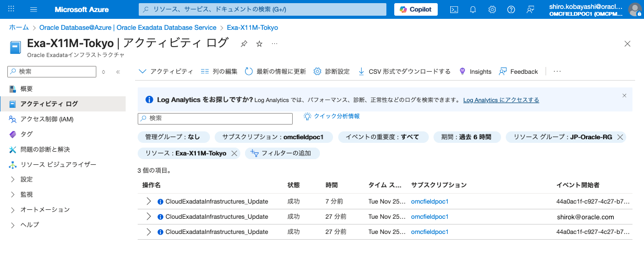Click the activity log search field

coord(215,119)
